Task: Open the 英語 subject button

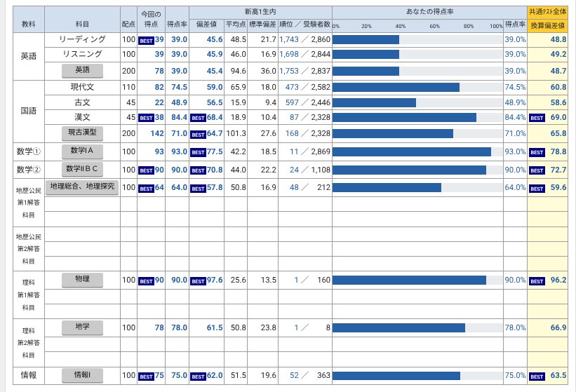Action: tap(82, 70)
